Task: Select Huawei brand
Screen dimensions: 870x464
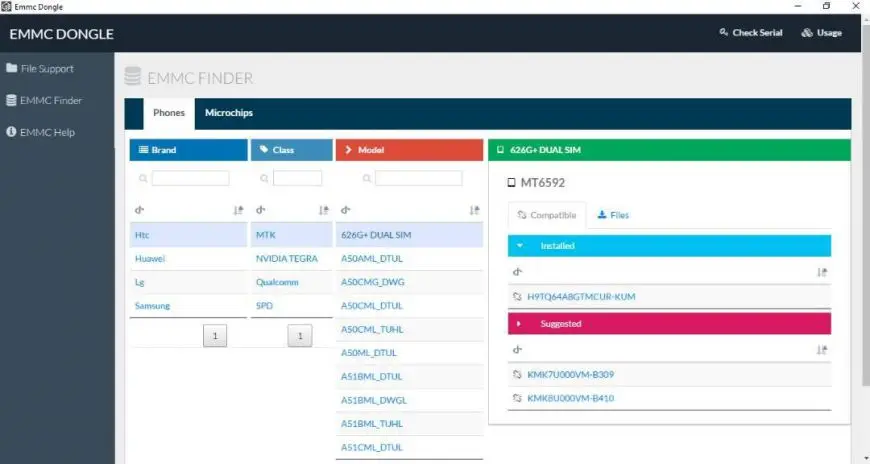Action: tap(188, 259)
